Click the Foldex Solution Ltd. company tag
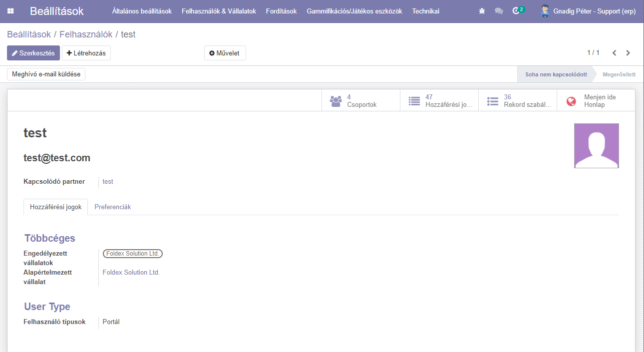This screenshot has height=352, width=644. [133, 254]
